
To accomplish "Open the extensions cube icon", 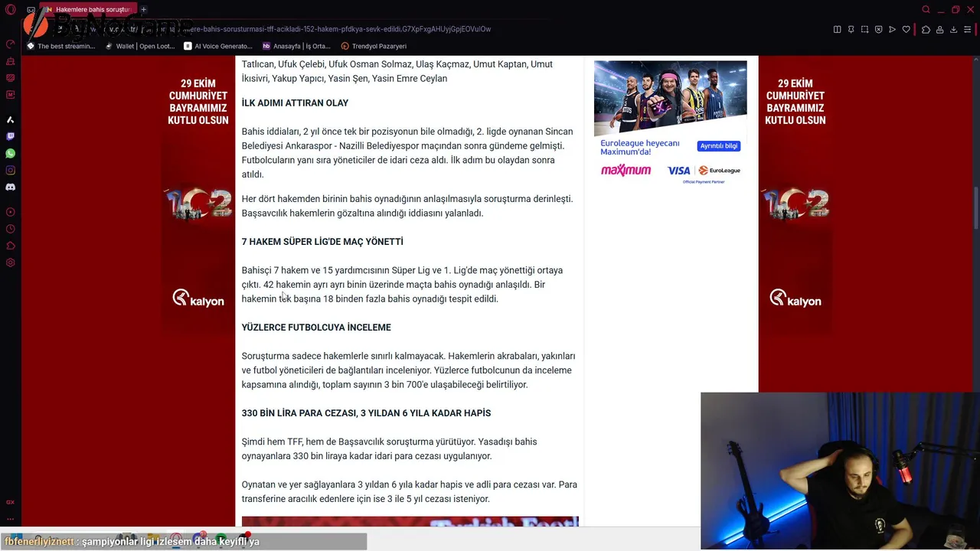I will (926, 29).
